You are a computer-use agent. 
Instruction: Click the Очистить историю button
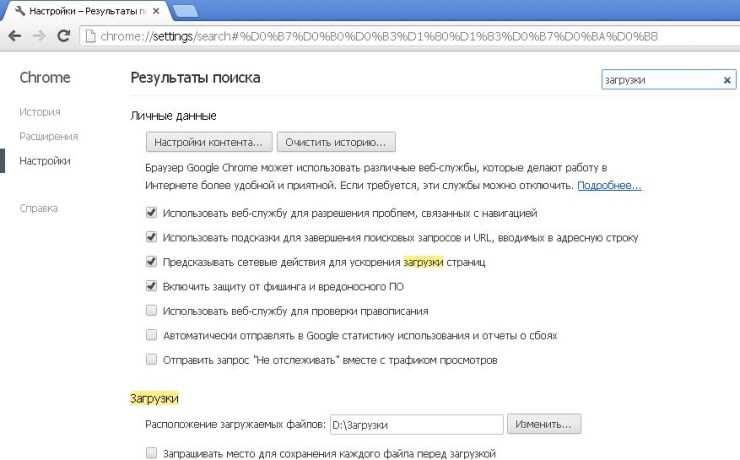336,142
